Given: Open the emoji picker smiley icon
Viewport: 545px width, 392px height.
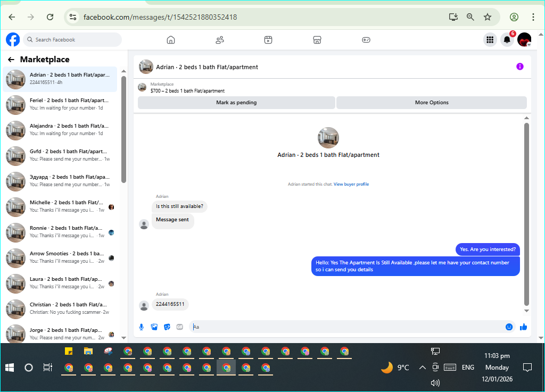Looking at the screenshot, I should 509,327.
